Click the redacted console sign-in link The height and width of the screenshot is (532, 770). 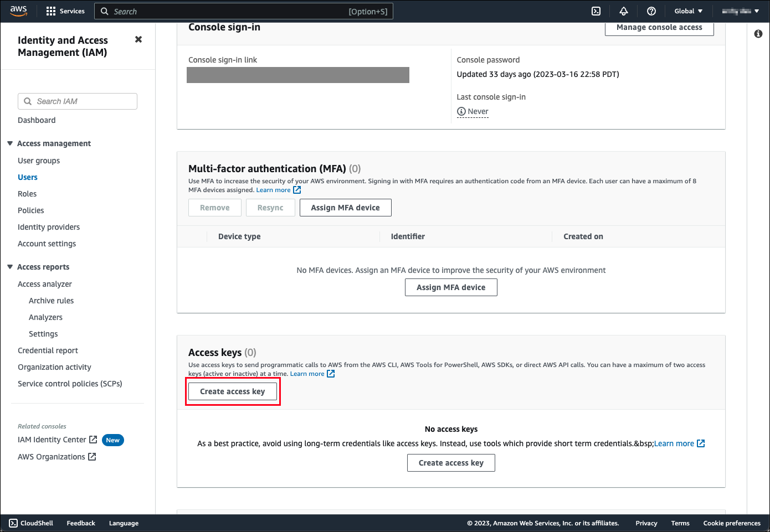(x=298, y=75)
